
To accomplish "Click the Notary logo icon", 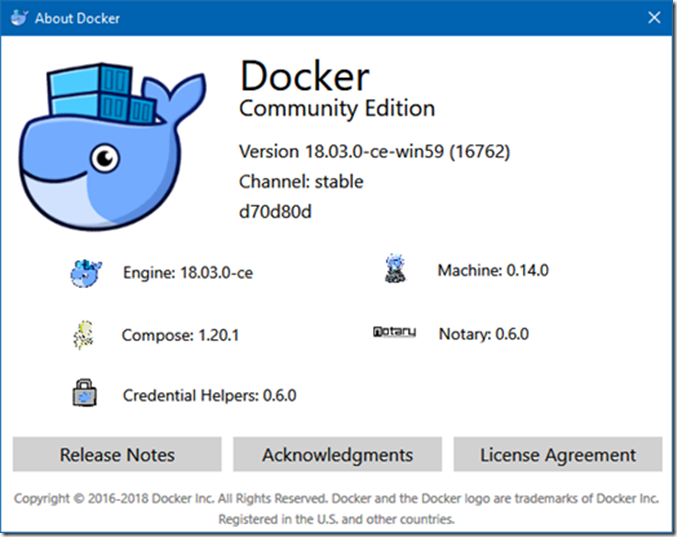I will click(394, 332).
